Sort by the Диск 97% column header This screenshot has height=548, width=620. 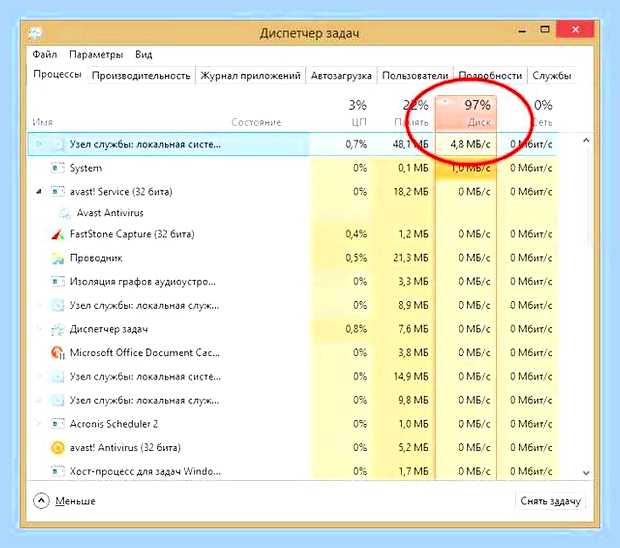click(x=466, y=112)
